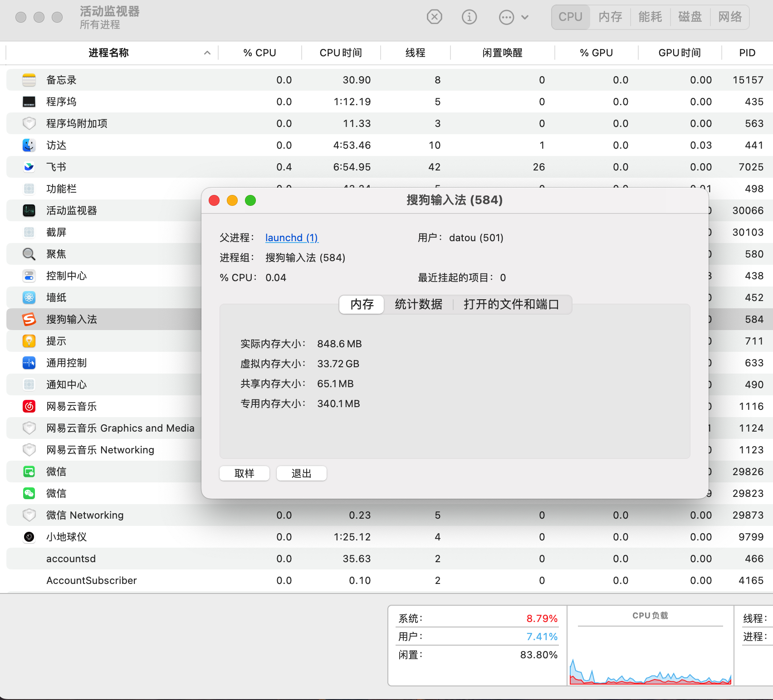Sort by 线程 column header
The width and height of the screenshot is (773, 700).
415,53
